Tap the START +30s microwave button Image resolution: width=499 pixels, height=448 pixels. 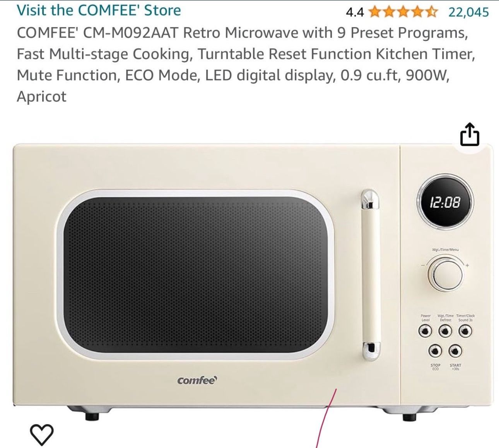coord(455,351)
